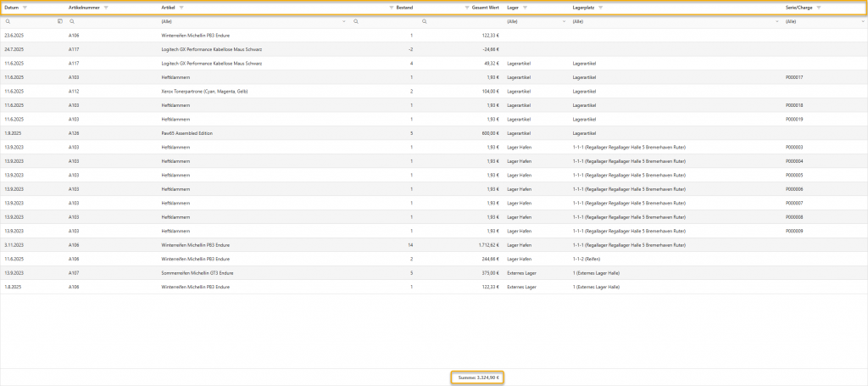
Task: Click the Serie/Charge header filter icon
Action: (x=819, y=8)
